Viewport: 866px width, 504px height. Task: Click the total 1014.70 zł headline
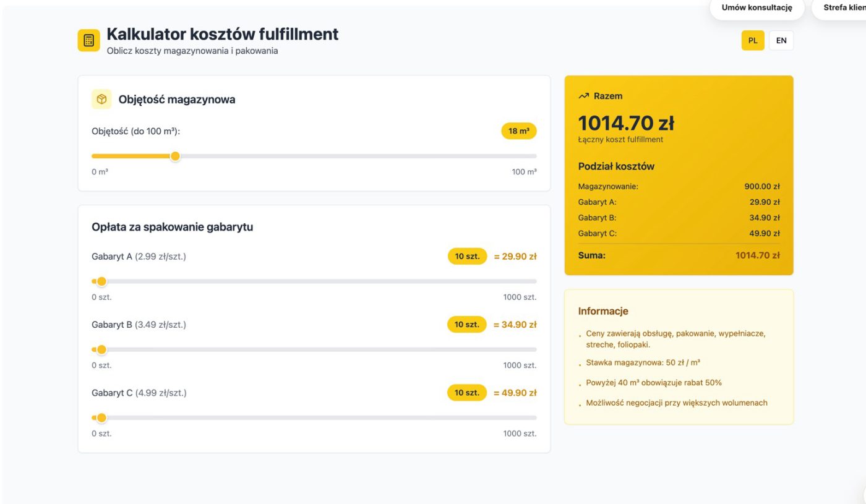[626, 123]
